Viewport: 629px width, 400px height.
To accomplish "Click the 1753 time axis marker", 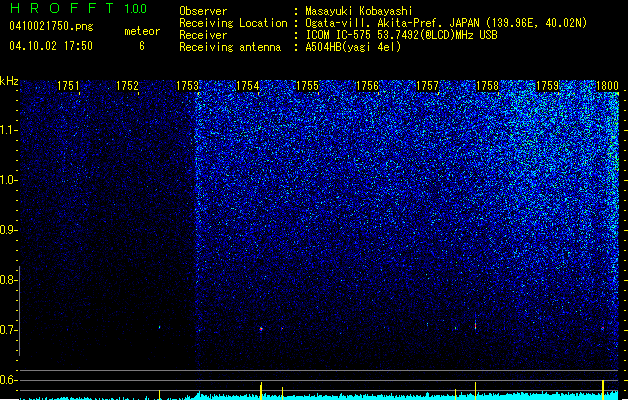I will (188, 86).
